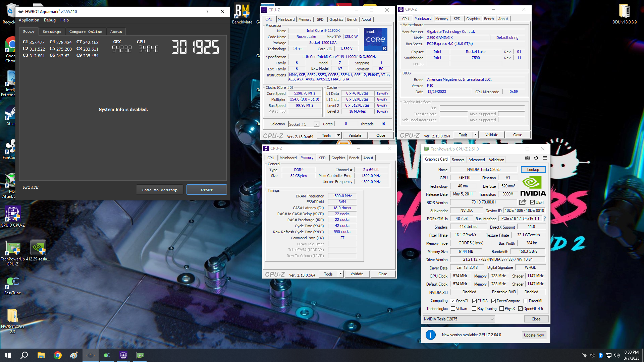Open Debug menu in Aquamark

(50, 20)
